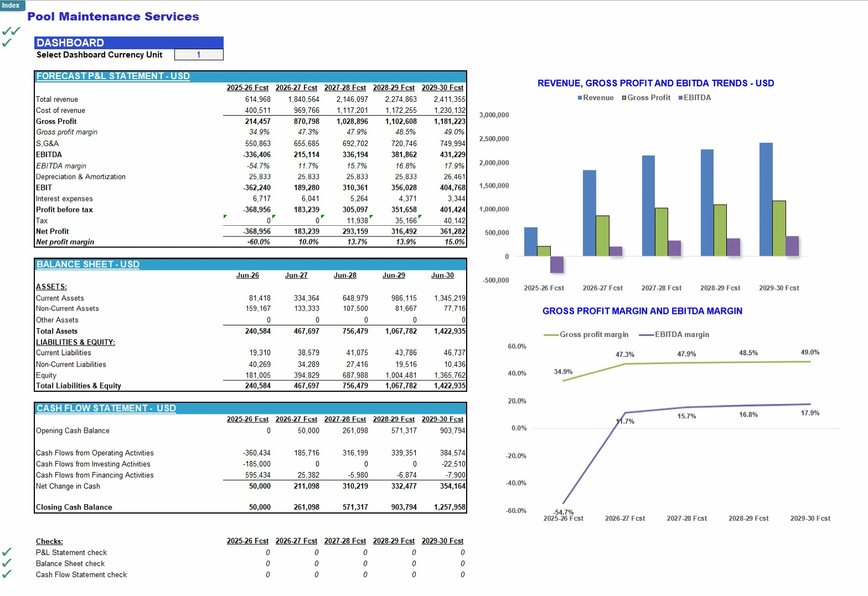Select the ASSETS: heading
Screen dimensions: 868x596
pos(51,287)
